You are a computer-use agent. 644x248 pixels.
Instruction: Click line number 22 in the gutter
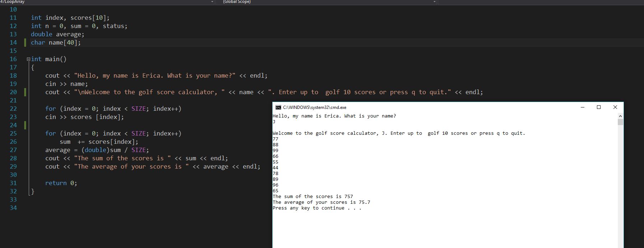pyautogui.click(x=13, y=109)
